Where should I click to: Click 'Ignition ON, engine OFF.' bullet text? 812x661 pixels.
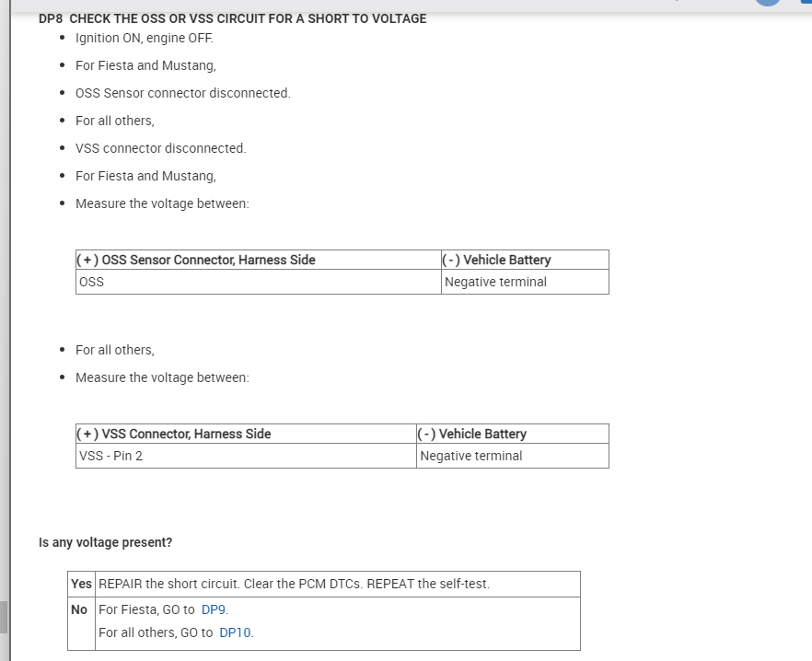tap(144, 38)
